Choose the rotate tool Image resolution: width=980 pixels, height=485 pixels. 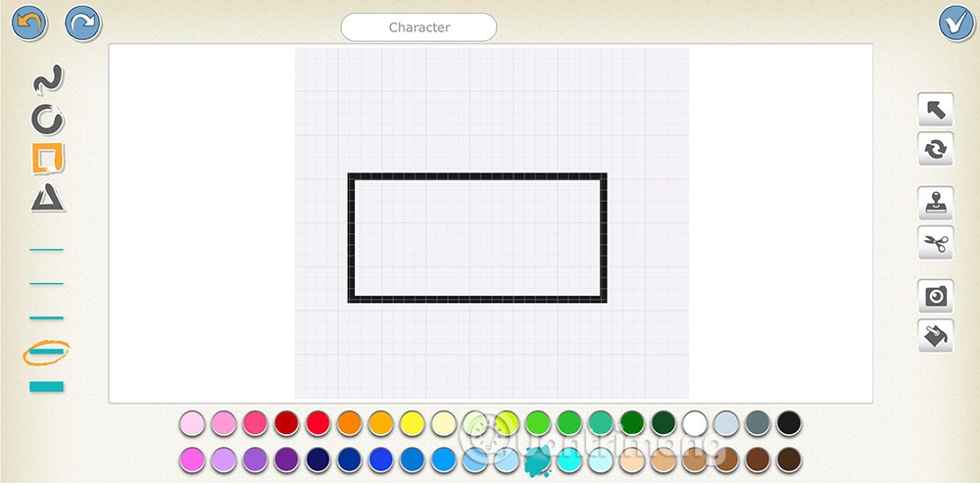pyautogui.click(x=936, y=149)
